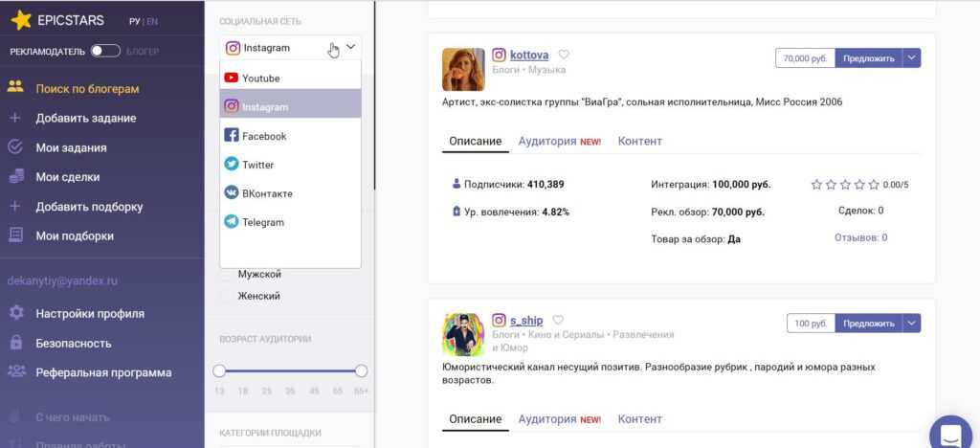Choose Telegram from the network list
The width and height of the screenshot is (980, 448).
click(262, 222)
